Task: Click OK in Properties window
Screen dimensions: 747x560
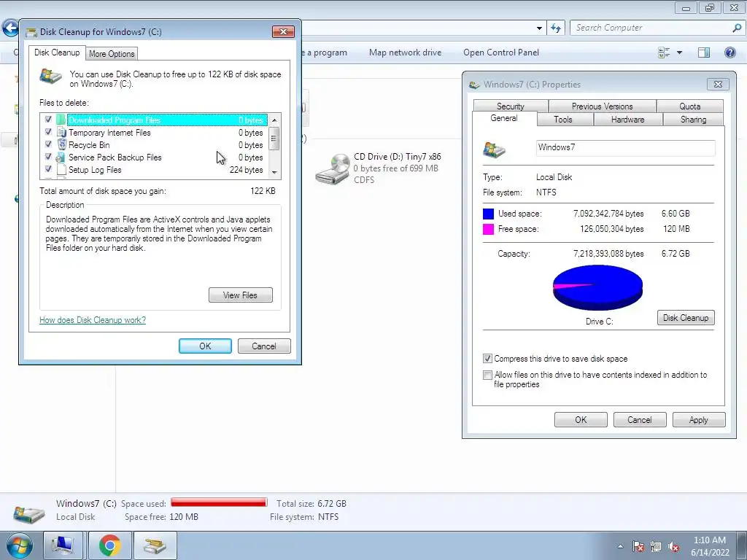Action: click(581, 420)
